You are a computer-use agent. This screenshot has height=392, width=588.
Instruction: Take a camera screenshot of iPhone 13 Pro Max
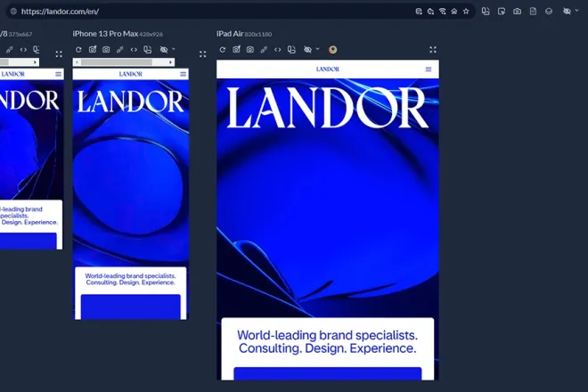106,50
